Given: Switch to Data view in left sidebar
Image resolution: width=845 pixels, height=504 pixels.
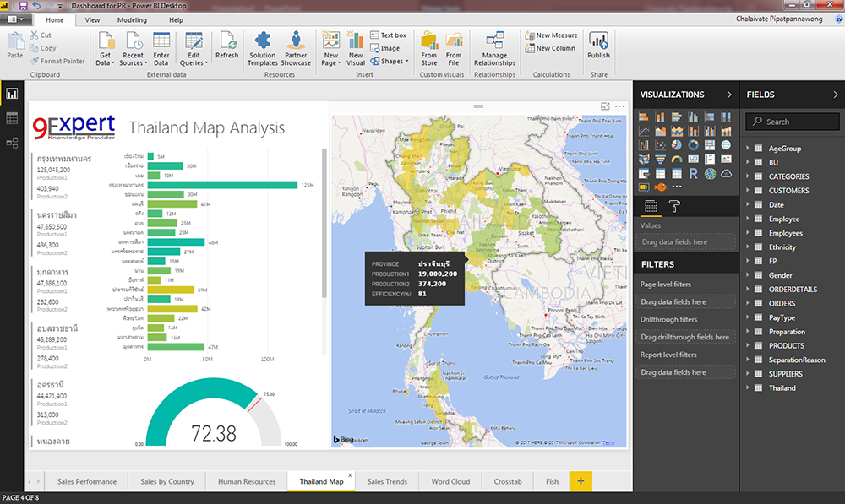Looking at the screenshot, I should [x=12, y=118].
